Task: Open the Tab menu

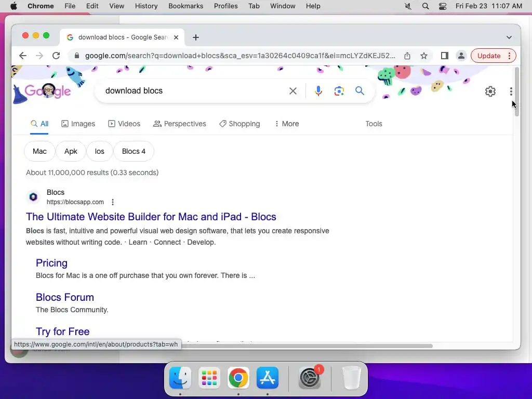Action: [x=254, y=6]
